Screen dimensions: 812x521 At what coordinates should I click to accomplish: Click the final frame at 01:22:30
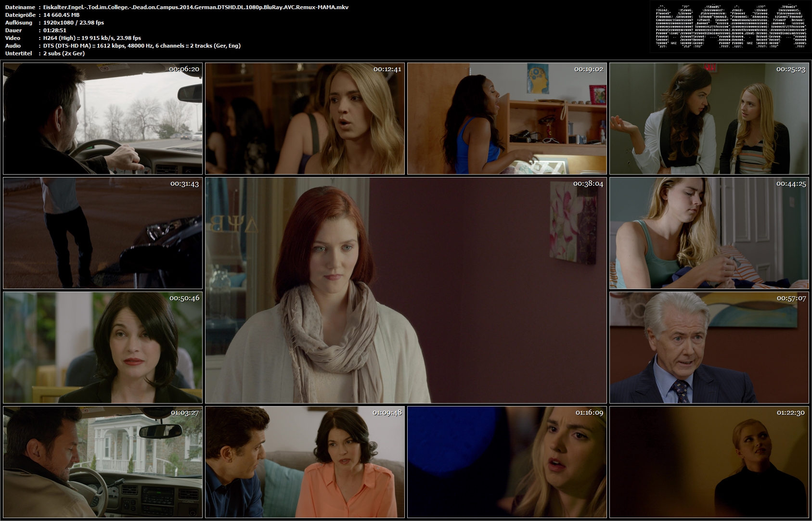coord(709,462)
